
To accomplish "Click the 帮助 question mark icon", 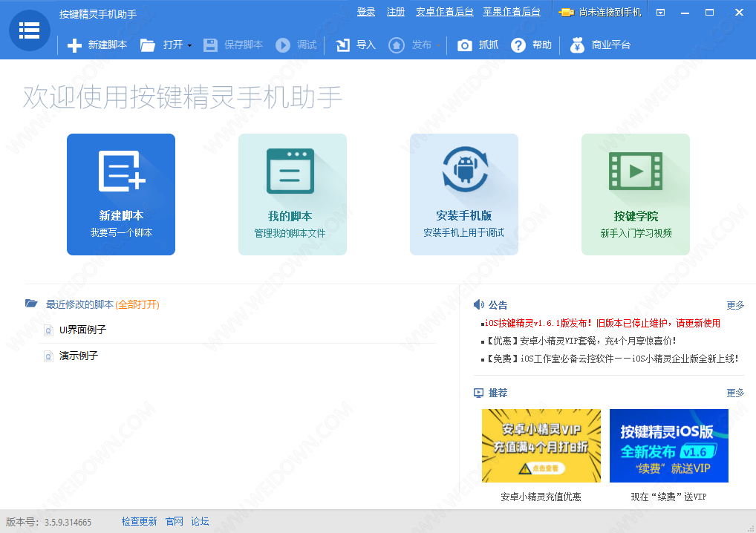I will (x=518, y=45).
